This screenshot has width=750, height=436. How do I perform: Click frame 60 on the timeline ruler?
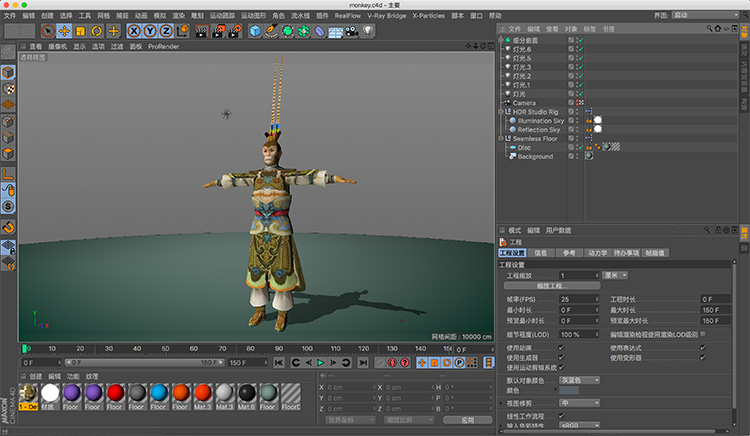coord(194,349)
